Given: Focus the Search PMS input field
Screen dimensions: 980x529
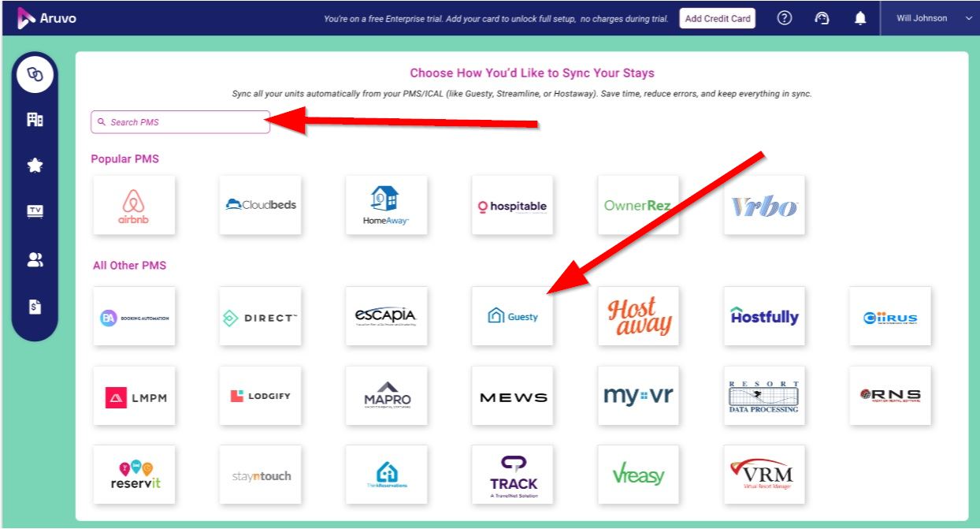Looking at the screenshot, I should 180,122.
